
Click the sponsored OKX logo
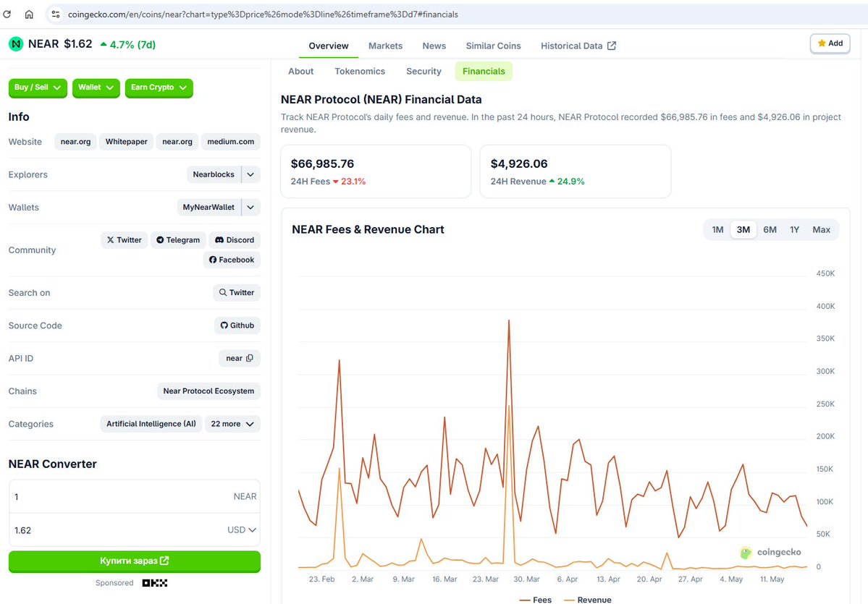pos(155,583)
